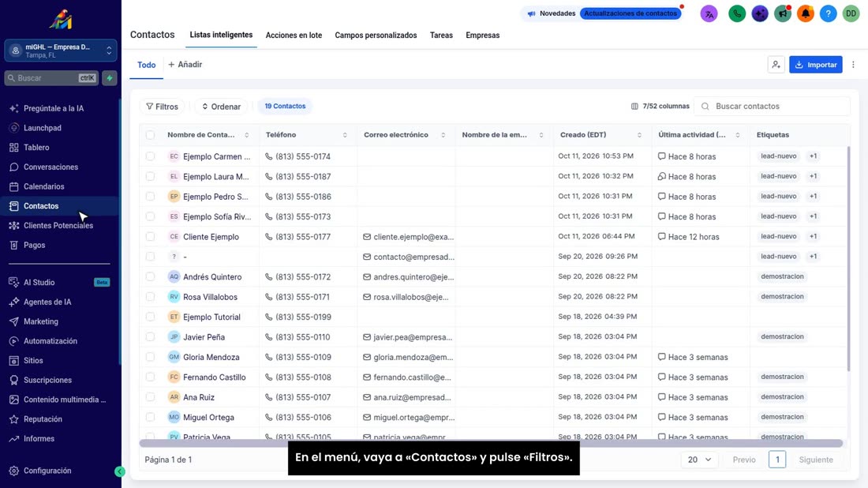Open the green phone dialer icon
This screenshot has width=868, height=488.
click(x=737, y=14)
